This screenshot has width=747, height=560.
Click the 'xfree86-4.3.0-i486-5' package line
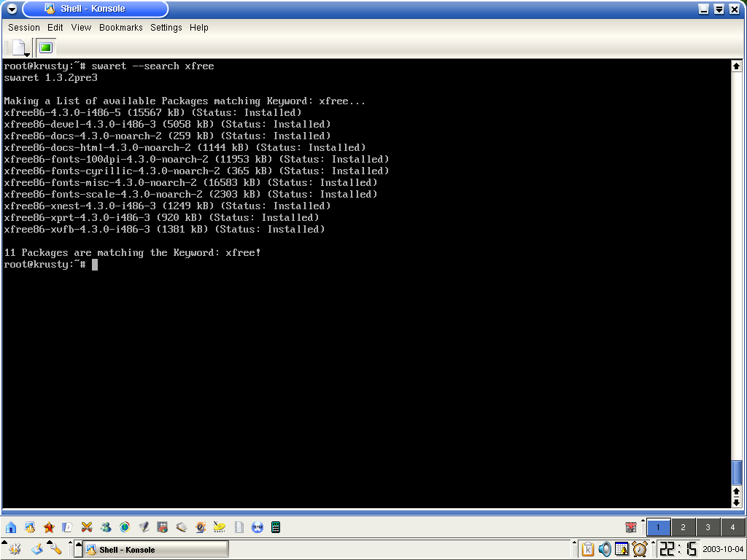point(152,113)
